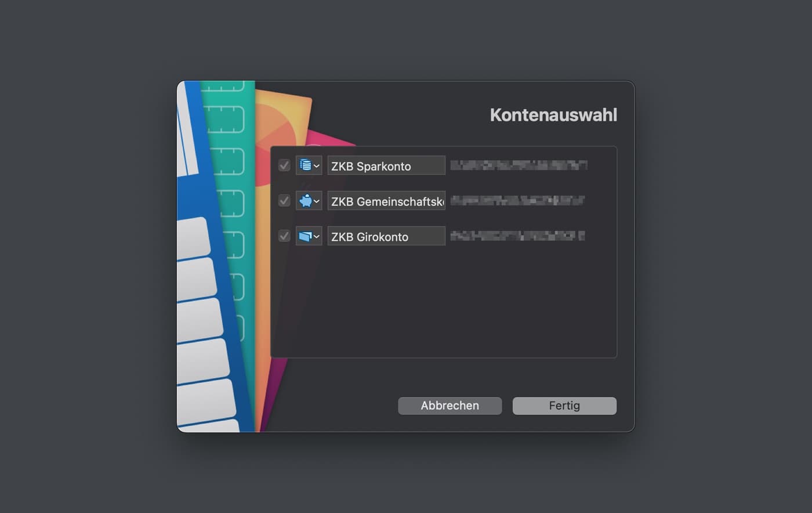Open the account type dropdown for ZKB Gemeinschaftskonto
This screenshot has height=513, width=812.
(x=316, y=200)
